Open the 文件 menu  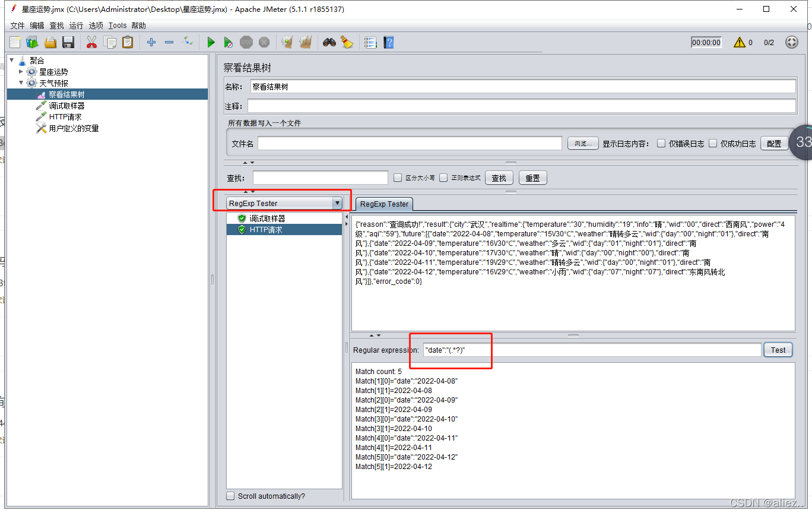pyautogui.click(x=18, y=26)
